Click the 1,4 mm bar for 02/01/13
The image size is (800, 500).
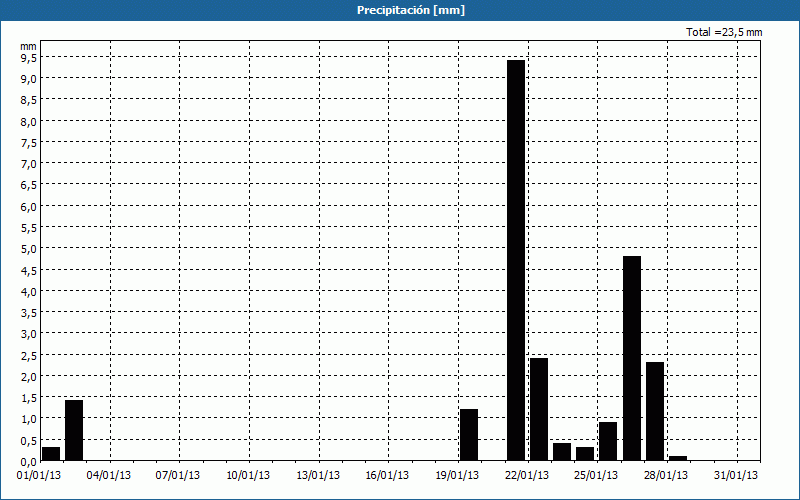click(x=74, y=430)
